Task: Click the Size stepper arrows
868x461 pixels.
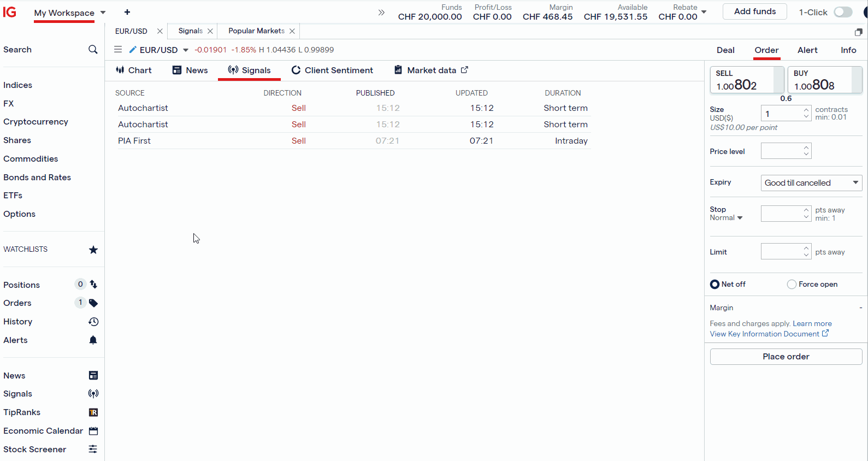Action: [806, 113]
